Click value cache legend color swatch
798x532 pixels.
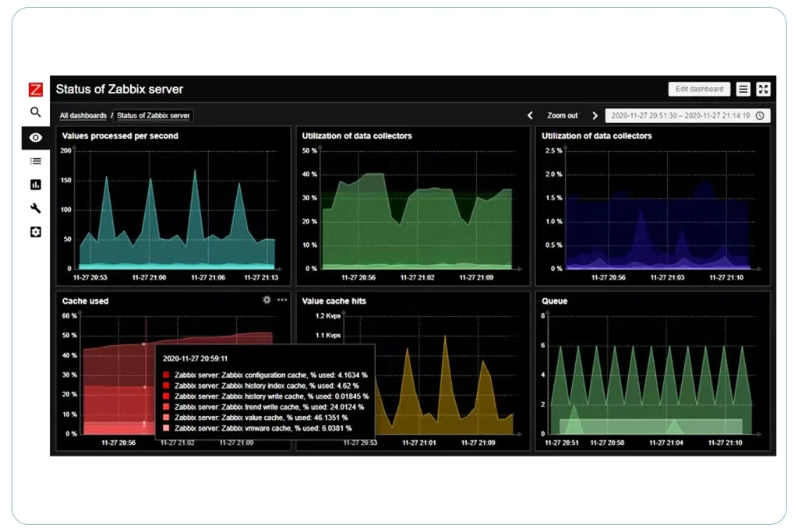click(166, 417)
